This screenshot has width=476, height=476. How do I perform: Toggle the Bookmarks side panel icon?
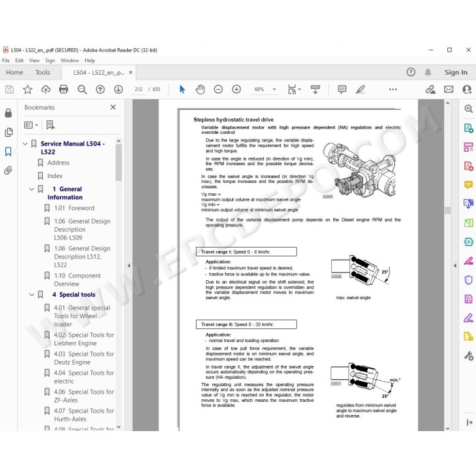[x=8, y=152]
